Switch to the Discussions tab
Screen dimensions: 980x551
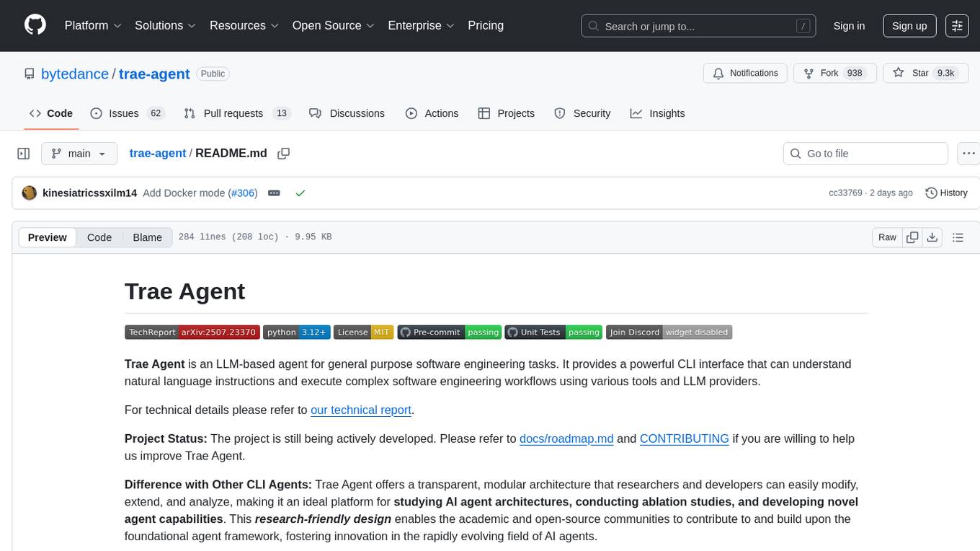click(x=347, y=113)
